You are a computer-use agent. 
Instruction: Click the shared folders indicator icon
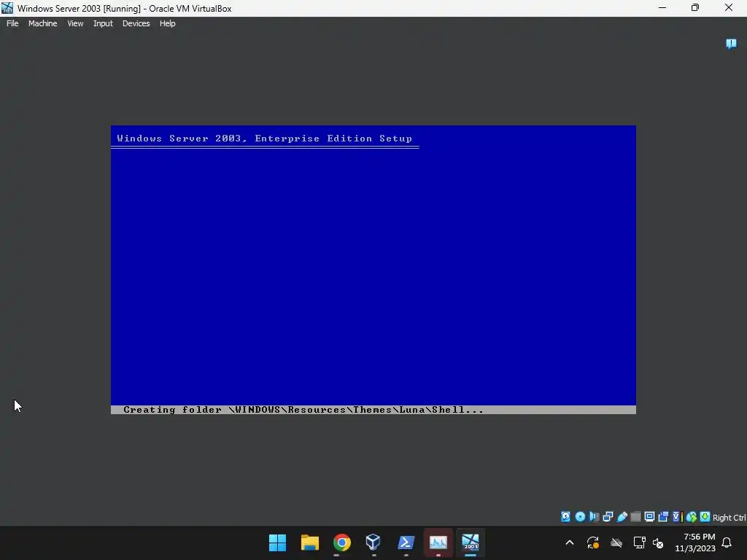635,517
